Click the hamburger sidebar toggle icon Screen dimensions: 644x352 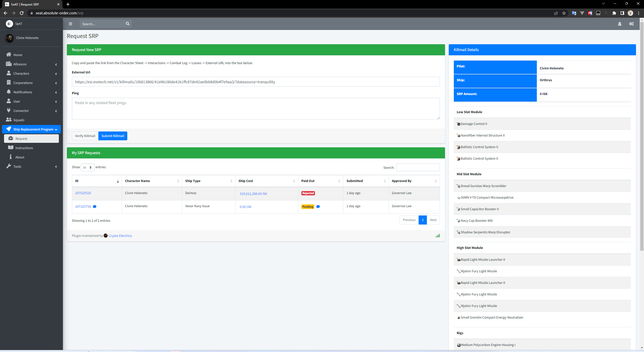[70, 24]
